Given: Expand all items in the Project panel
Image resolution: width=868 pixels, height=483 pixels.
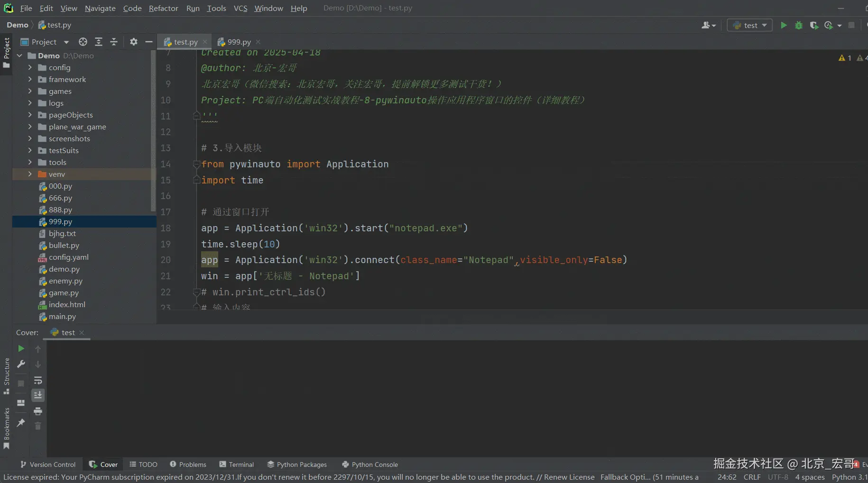Looking at the screenshot, I should tap(99, 42).
